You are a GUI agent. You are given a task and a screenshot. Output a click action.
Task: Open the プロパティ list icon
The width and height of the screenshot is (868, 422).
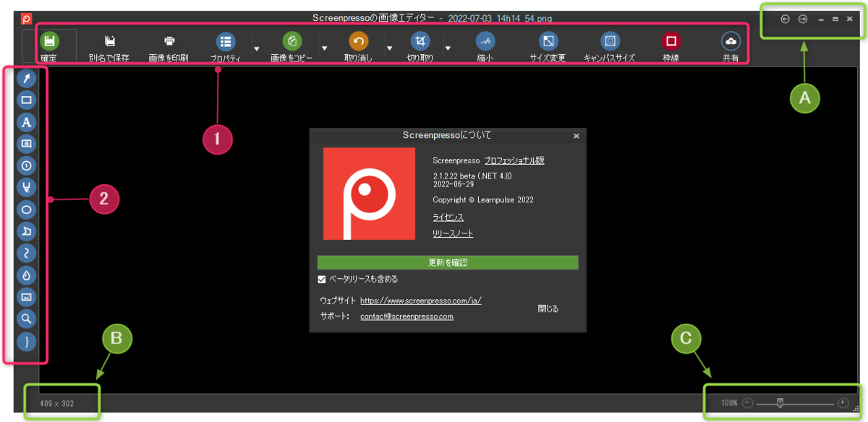(226, 41)
